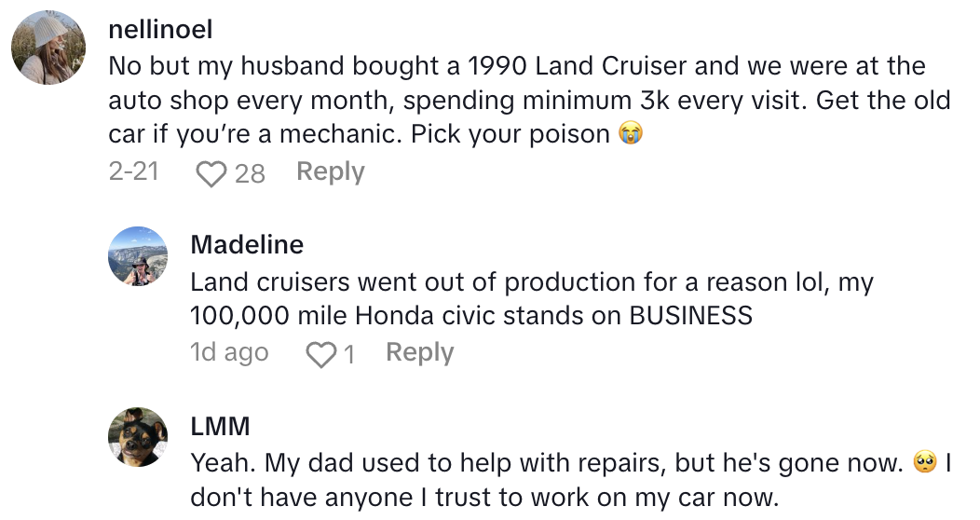Image resolution: width=980 pixels, height=520 pixels.
Task: Open Madeline's mountain profile picture
Action: click(x=139, y=255)
